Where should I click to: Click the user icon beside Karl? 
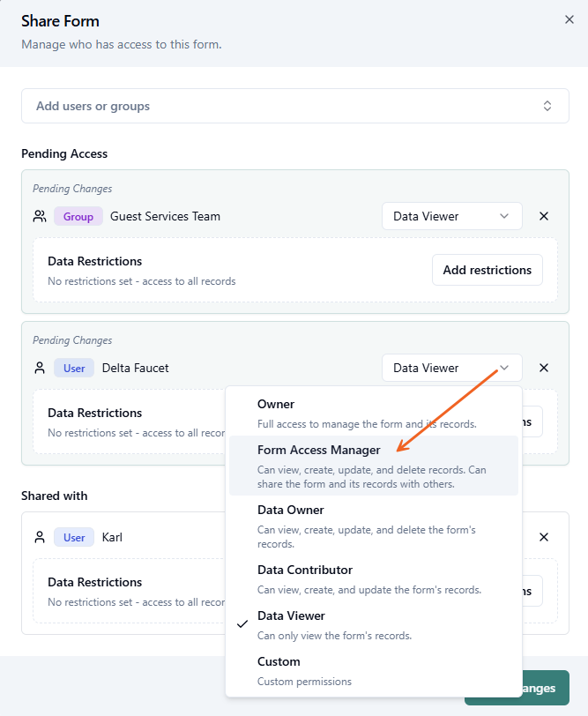[x=40, y=537]
